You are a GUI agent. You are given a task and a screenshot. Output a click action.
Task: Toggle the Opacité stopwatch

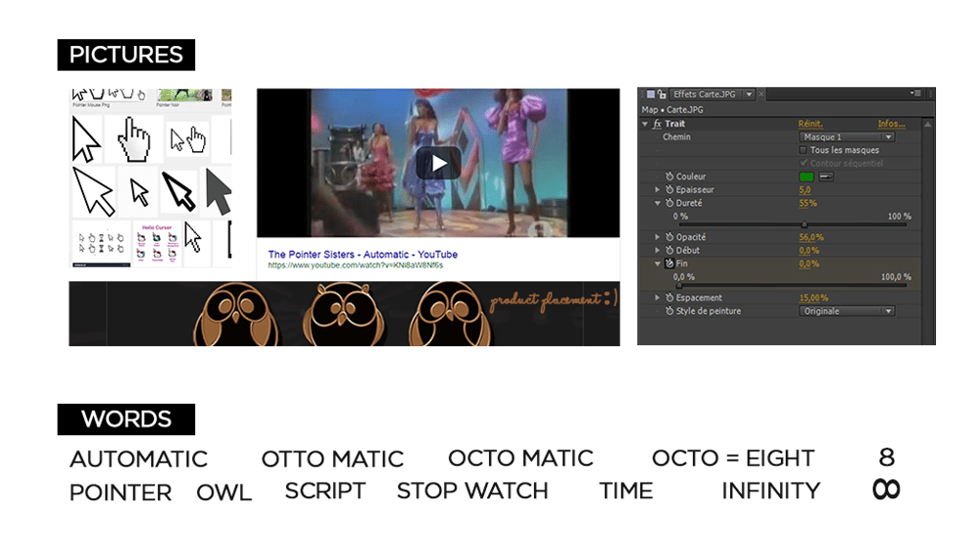[669, 237]
